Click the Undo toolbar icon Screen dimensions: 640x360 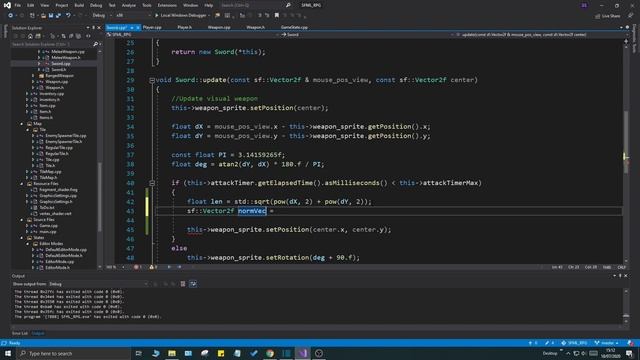(69, 16)
